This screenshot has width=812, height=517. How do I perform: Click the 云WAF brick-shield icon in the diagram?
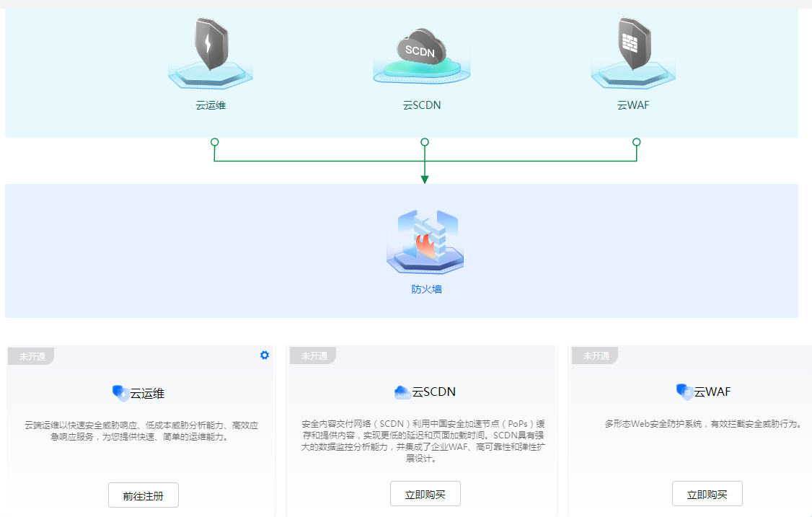[633, 44]
